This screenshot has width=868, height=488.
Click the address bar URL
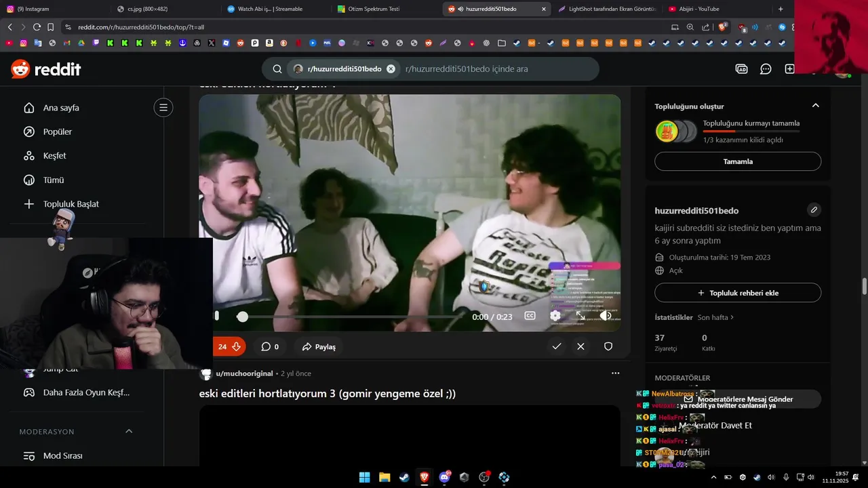tap(141, 27)
